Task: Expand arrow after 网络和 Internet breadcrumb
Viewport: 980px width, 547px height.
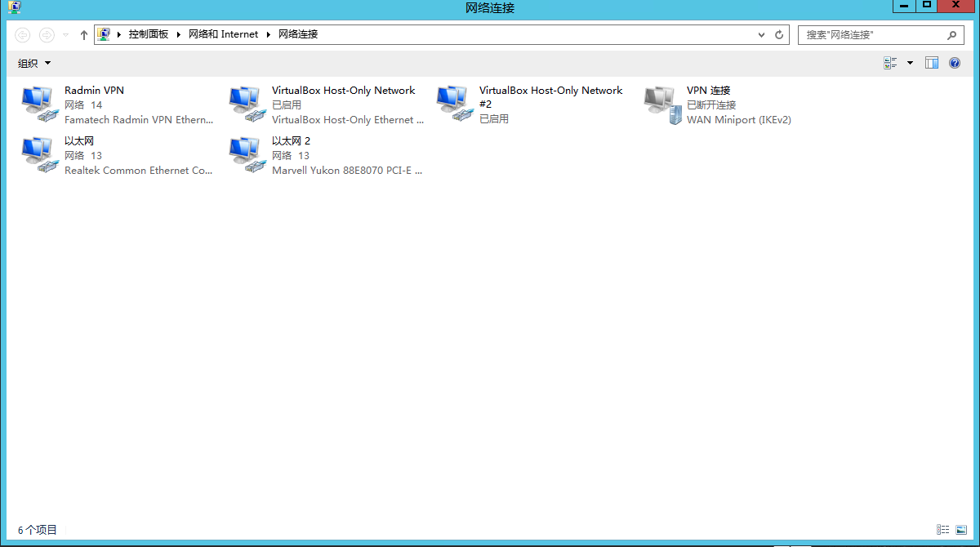Action: [x=269, y=34]
